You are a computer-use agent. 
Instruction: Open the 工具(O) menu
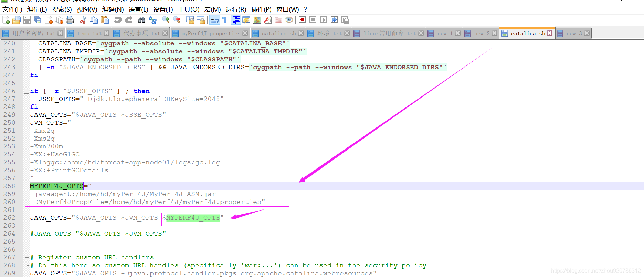point(189,9)
